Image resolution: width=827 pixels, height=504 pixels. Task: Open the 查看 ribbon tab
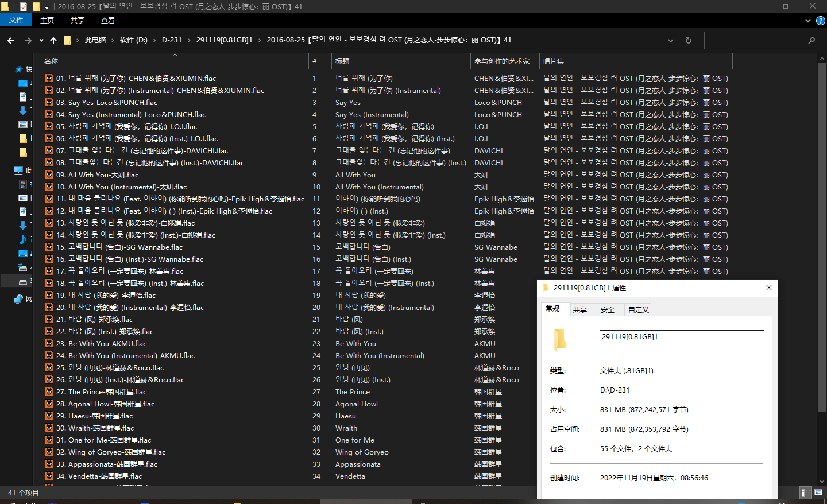[108, 21]
